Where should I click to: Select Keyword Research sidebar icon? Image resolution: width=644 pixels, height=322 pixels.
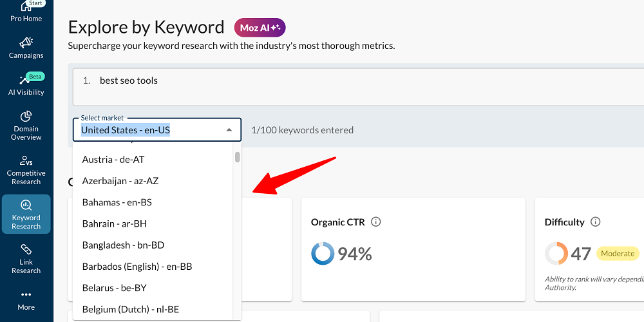(x=26, y=205)
